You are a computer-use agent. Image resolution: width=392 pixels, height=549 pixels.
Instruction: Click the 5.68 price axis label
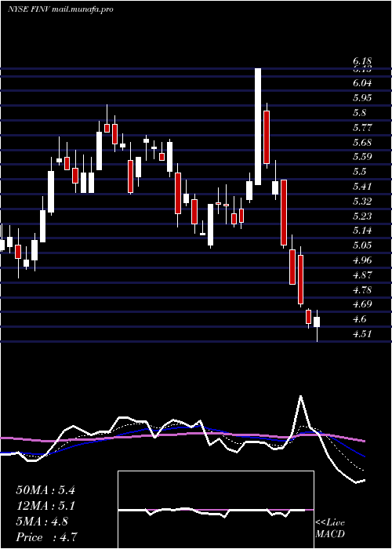361,143
